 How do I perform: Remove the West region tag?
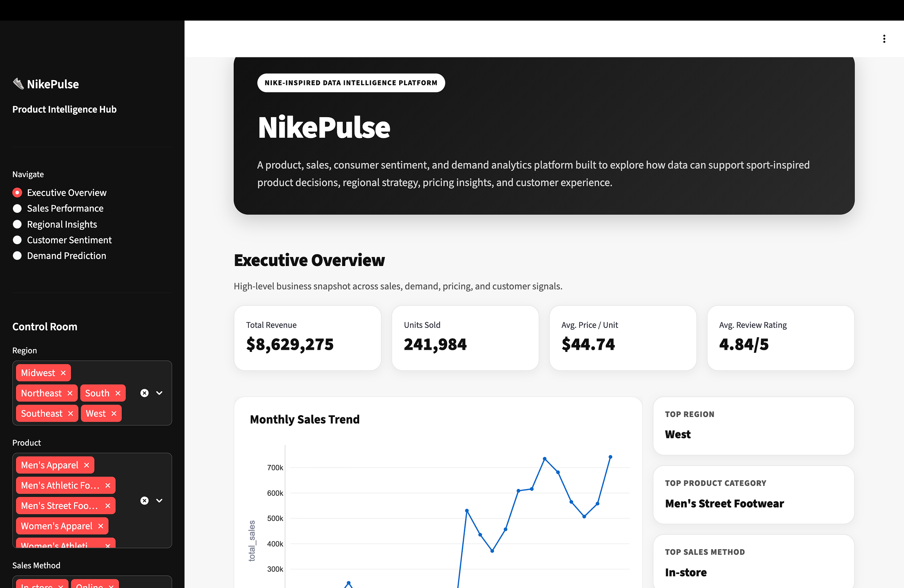114,414
